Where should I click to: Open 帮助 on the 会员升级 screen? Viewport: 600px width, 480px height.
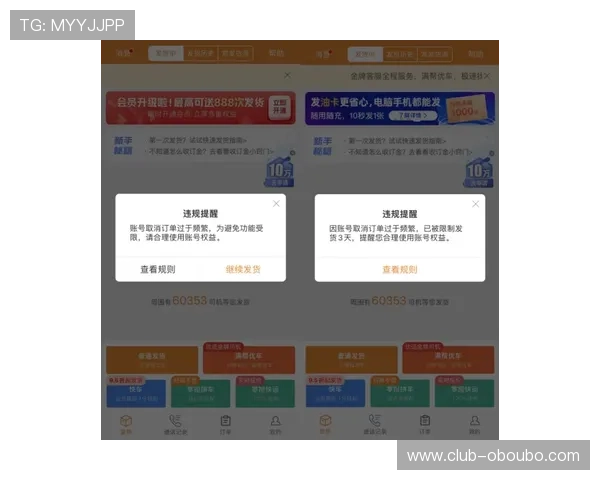[276, 53]
